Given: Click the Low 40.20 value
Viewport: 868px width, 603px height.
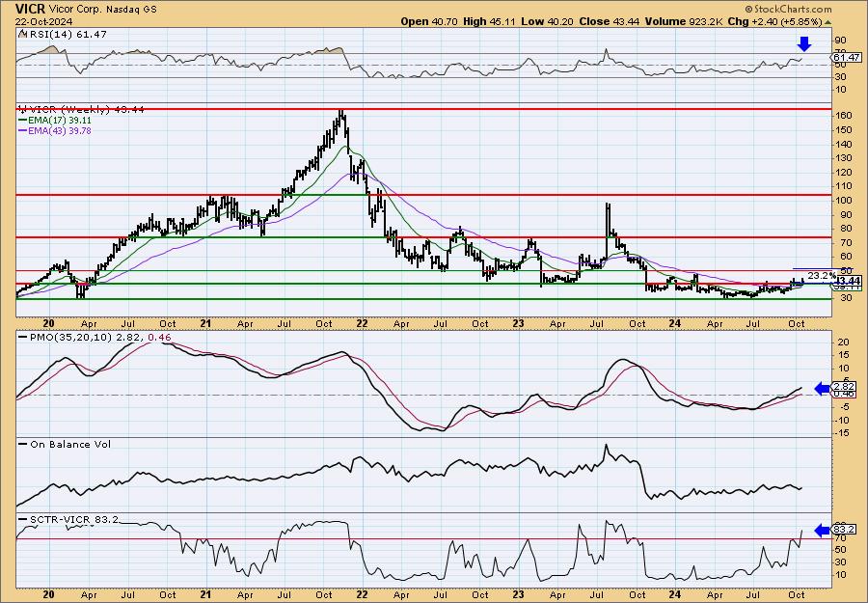Looking at the screenshot, I should point(547,21).
